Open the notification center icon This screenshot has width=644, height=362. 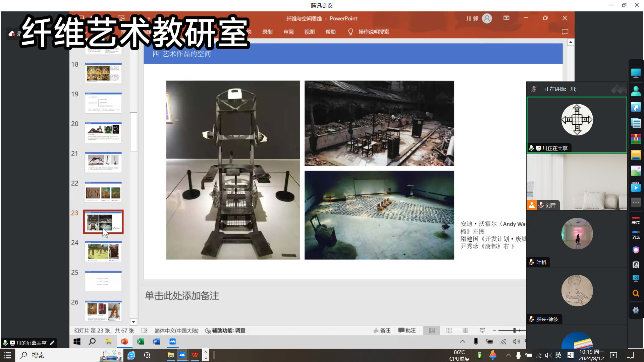point(630,355)
